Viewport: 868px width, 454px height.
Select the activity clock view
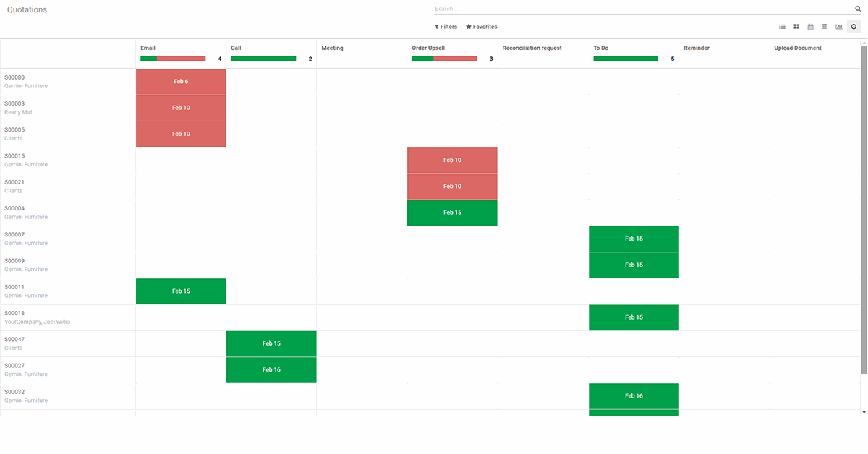pos(854,27)
